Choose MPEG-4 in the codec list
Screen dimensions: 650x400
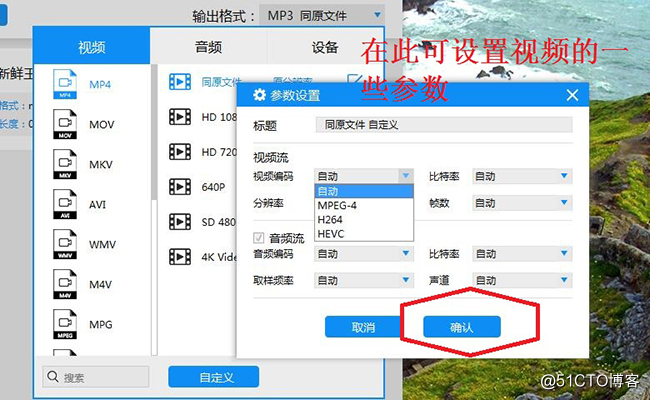tap(364, 205)
